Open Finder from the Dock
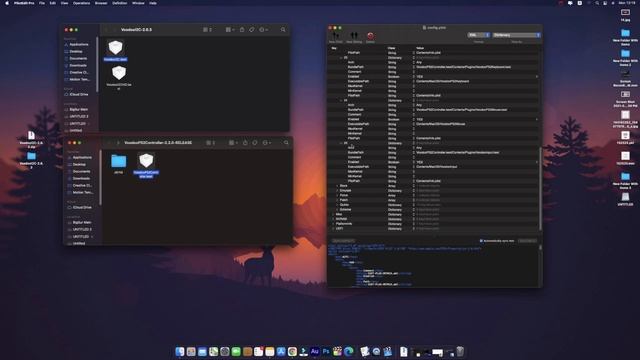The width and height of the screenshot is (640, 360). pyautogui.click(x=180, y=351)
